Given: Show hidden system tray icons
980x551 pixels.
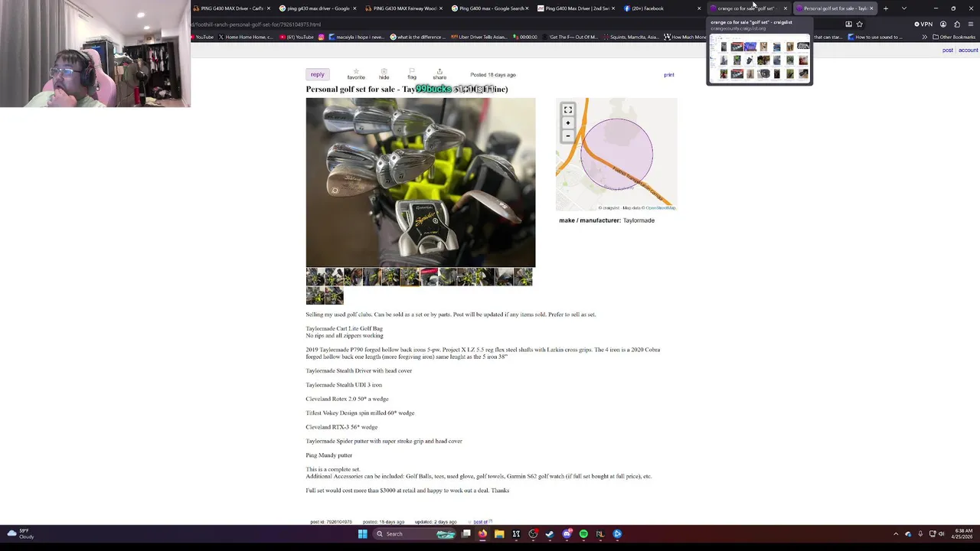Looking at the screenshot, I should 896,533.
